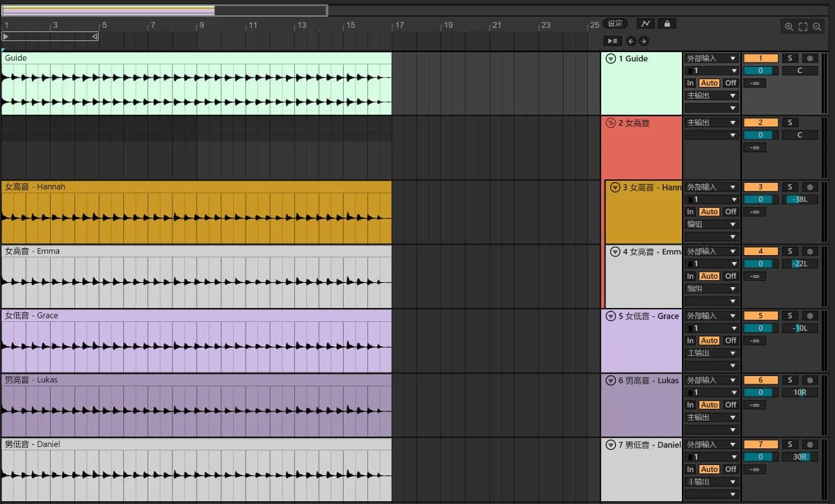Click the automation curve icon

(x=646, y=24)
